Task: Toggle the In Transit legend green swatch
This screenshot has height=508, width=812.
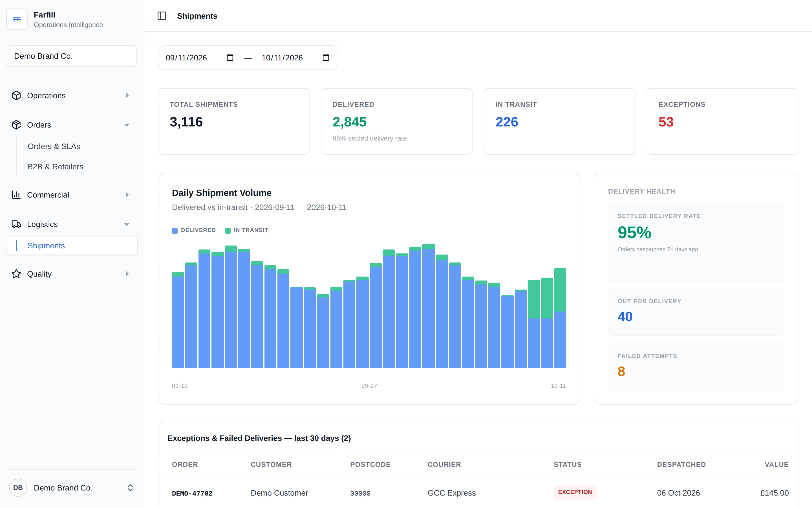Action: tap(228, 231)
